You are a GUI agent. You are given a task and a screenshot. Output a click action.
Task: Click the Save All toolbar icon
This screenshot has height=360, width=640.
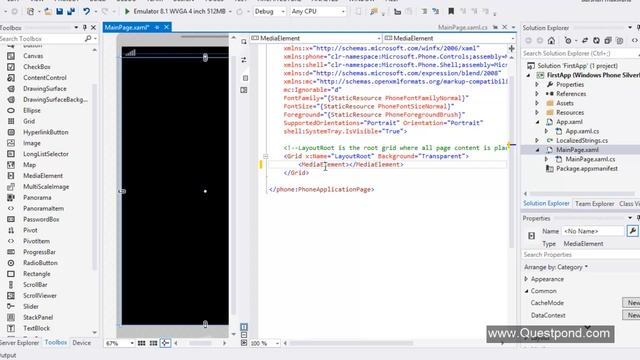[x=71, y=11]
